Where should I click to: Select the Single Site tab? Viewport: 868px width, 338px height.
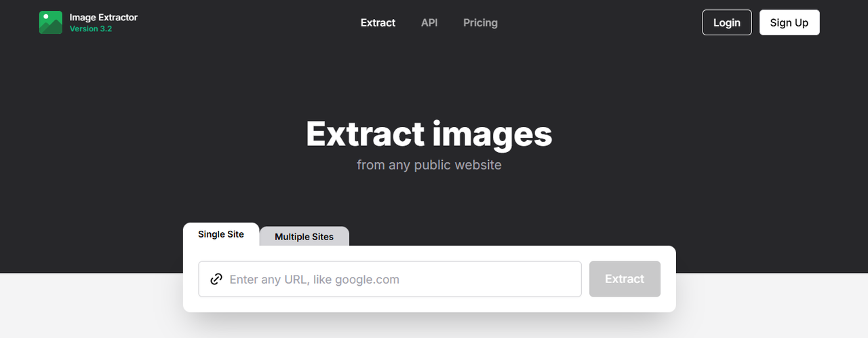(221, 234)
